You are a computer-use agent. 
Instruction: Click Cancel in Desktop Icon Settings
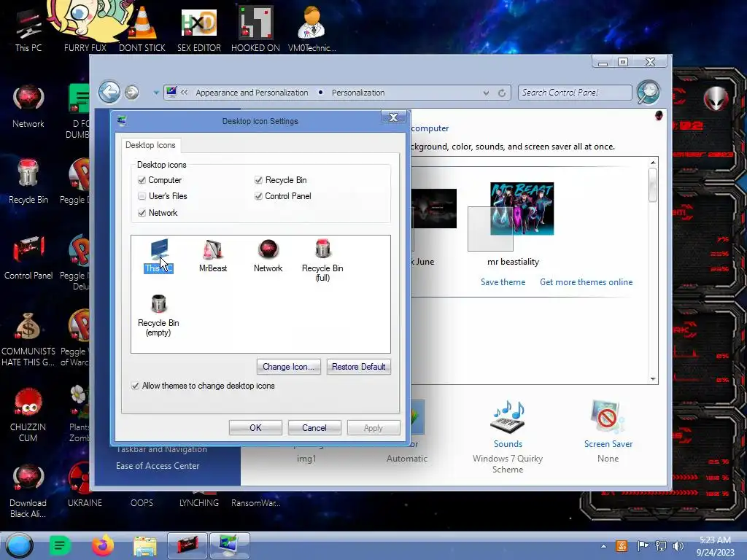pyautogui.click(x=314, y=427)
